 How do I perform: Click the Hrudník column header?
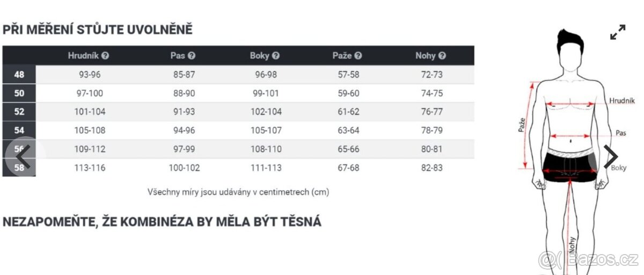[x=83, y=55]
